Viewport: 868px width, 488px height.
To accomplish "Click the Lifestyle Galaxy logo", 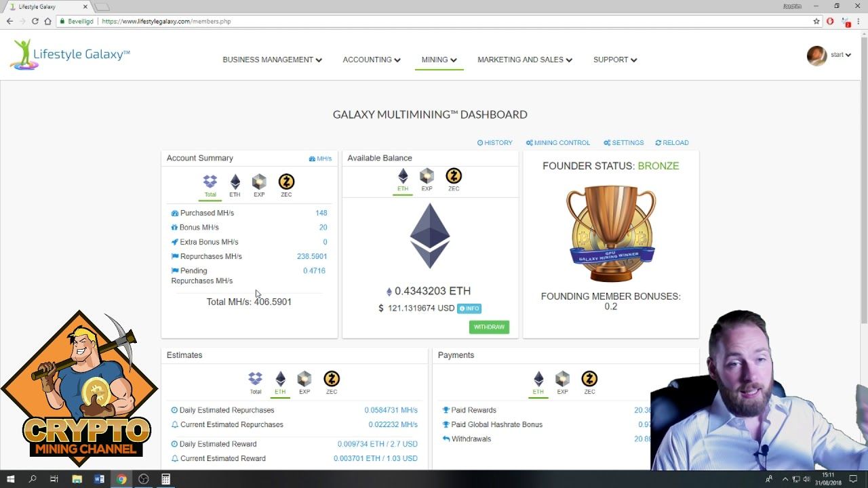I will click(70, 55).
